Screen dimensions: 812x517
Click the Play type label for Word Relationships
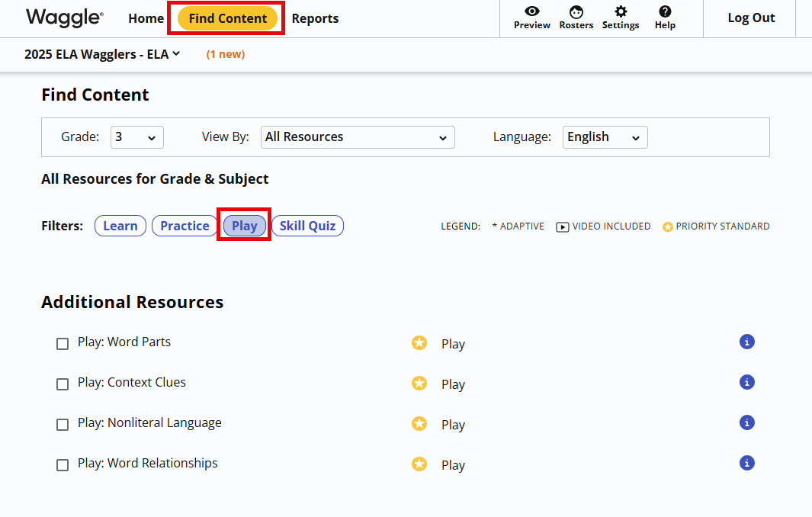pos(453,465)
